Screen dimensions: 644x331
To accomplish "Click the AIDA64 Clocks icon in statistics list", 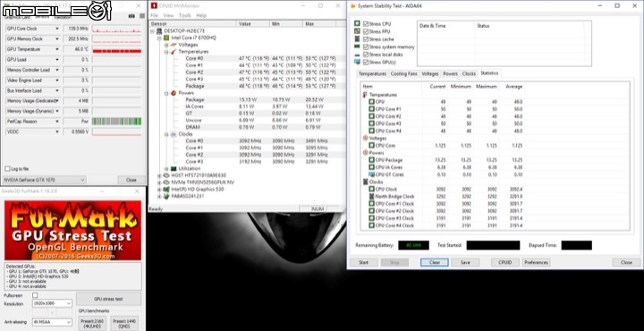I will (366, 182).
